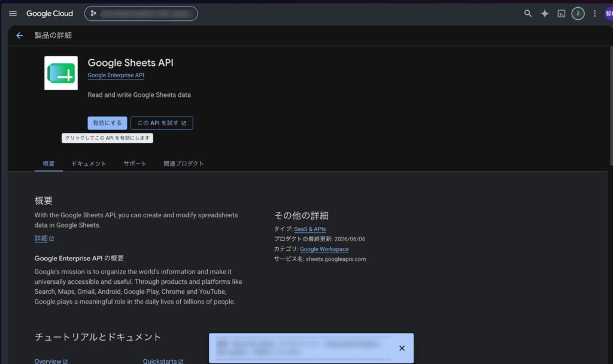Screen dimensions: 613x364
Task: Open the main navigation hamburger menu
Action: point(13,14)
